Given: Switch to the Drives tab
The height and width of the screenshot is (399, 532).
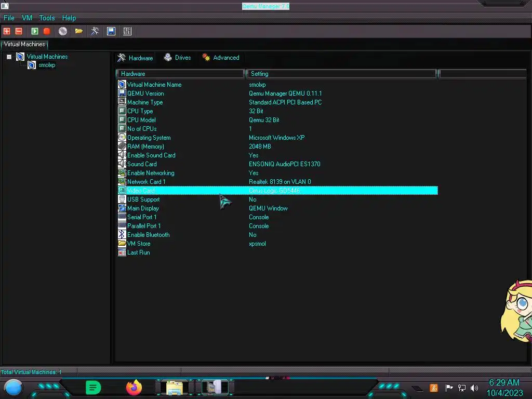Looking at the screenshot, I should coord(178,58).
